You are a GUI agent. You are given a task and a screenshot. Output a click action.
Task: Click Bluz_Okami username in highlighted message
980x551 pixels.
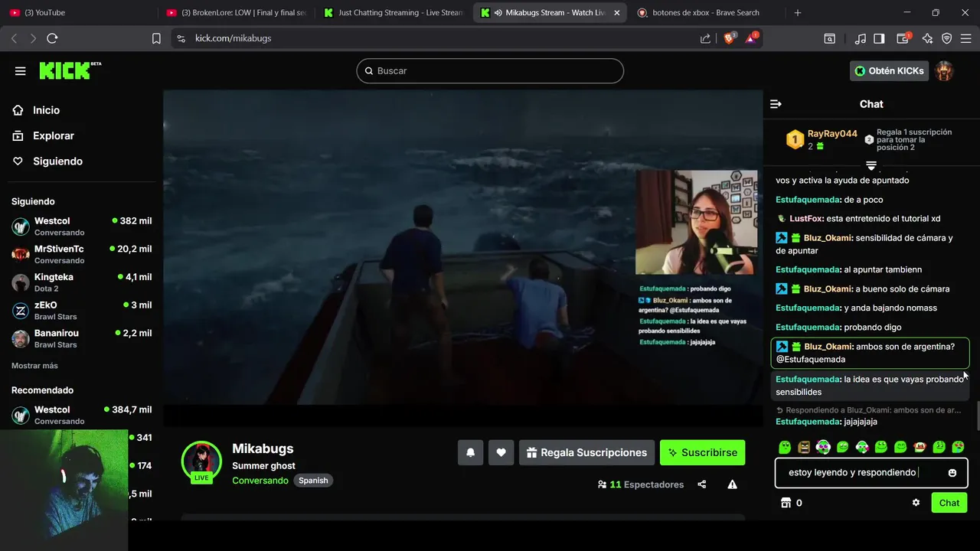(x=828, y=347)
